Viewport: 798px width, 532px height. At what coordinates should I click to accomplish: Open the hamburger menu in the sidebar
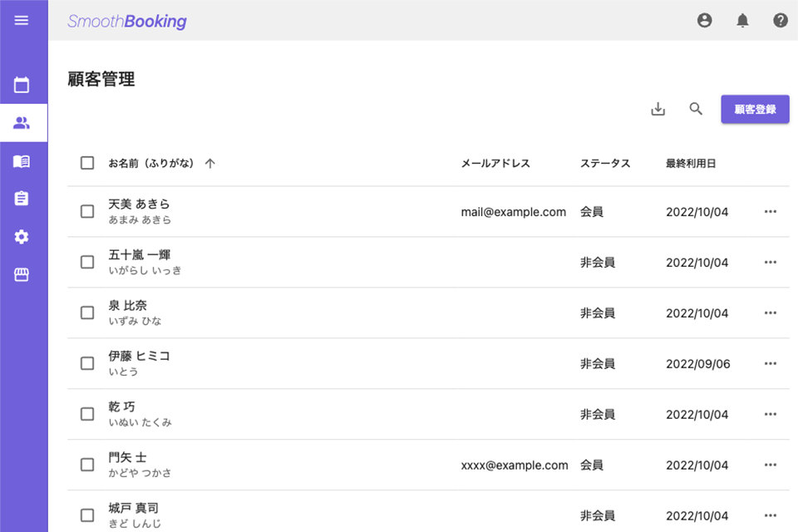pos(22,20)
